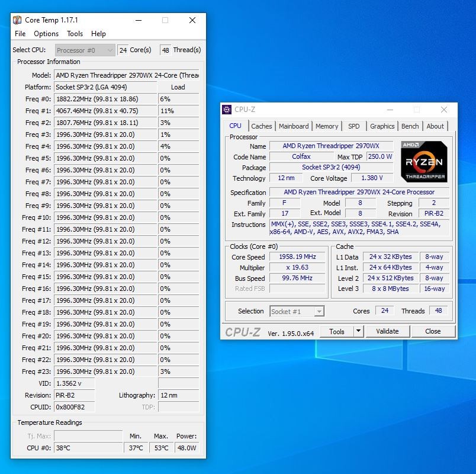
Task: Click the Platform field Socket SP3r2 (LGA 4094)
Action: tap(105, 87)
